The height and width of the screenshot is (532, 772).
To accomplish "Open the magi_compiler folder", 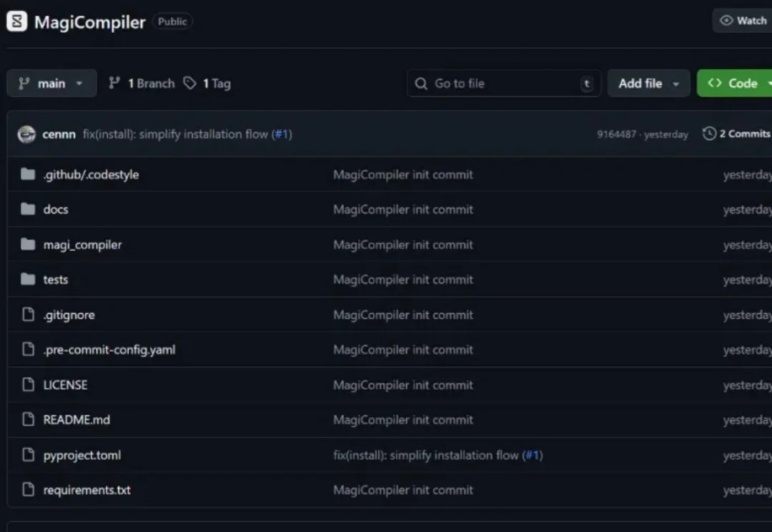I will (x=82, y=245).
